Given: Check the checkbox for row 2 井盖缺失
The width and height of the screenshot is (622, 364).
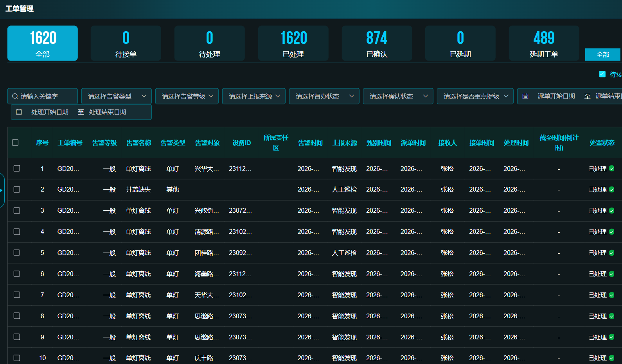Looking at the screenshot, I should pos(17,190).
